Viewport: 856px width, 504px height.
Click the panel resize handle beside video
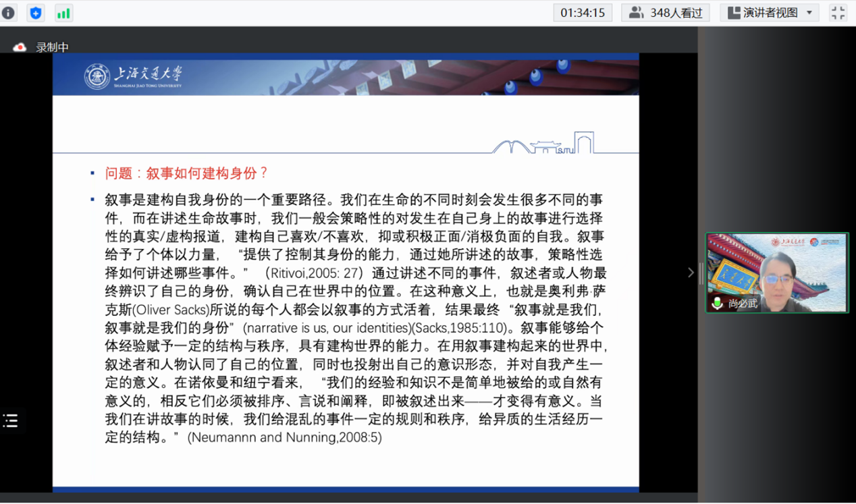pos(701,273)
